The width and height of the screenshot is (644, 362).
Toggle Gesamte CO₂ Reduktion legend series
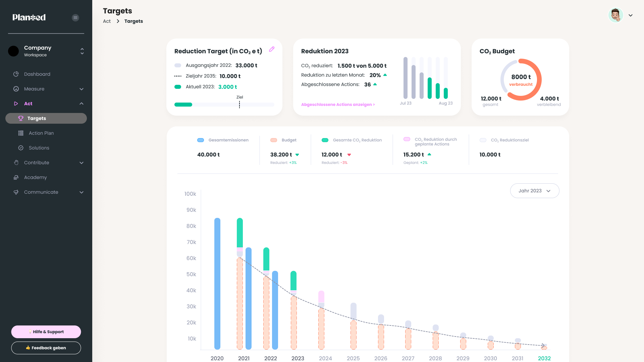(325, 140)
